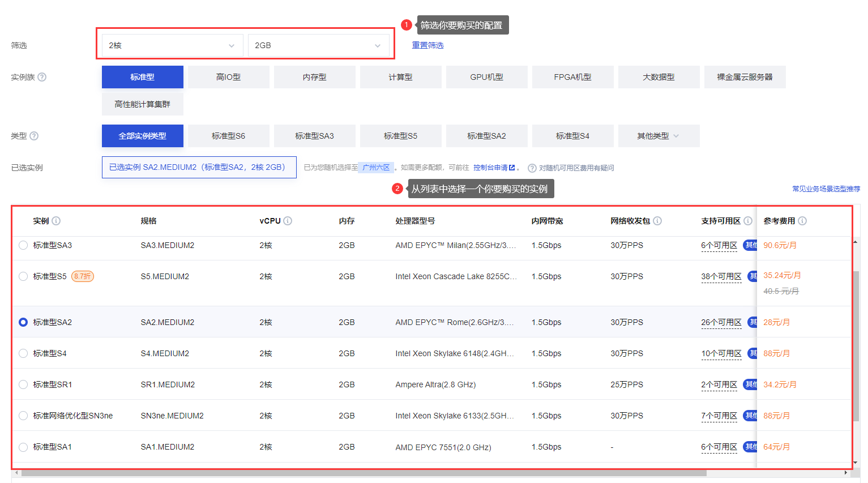Image resolution: width=868 pixels, height=483 pixels.
Task: Choose the 内存型 instance family
Action: 315,77
